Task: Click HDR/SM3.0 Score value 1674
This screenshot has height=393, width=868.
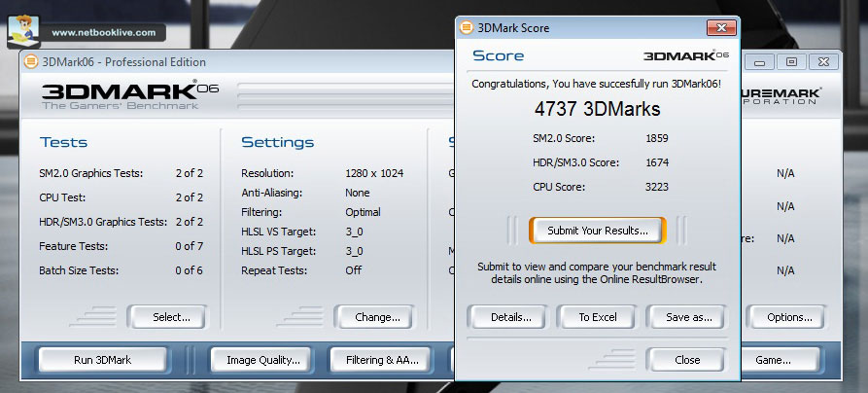Action: 656,162
